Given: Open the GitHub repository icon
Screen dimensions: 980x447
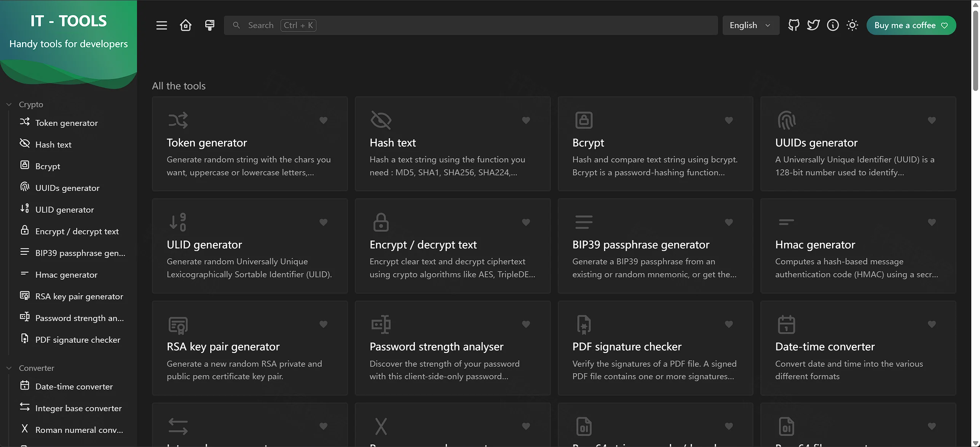Looking at the screenshot, I should (794, 25).
